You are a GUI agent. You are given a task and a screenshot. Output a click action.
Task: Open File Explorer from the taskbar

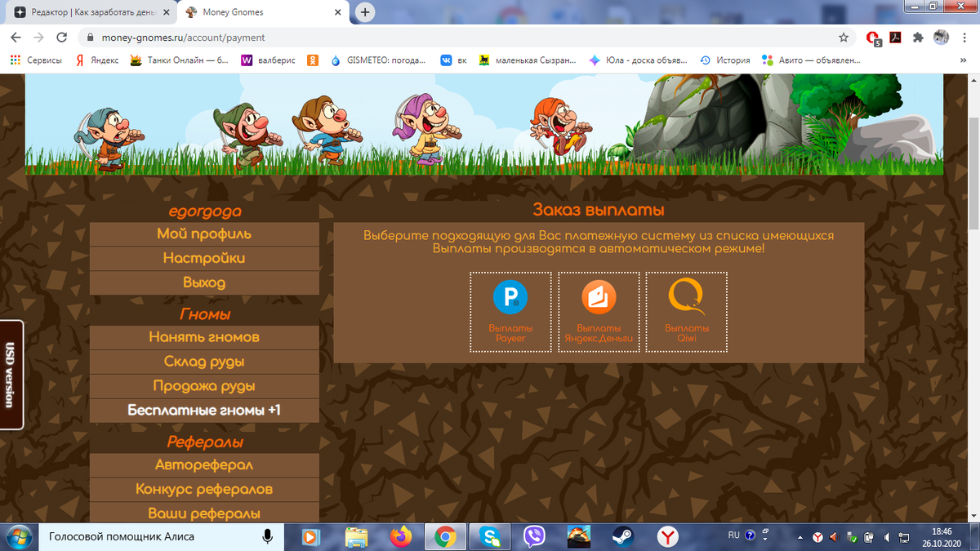pyautogui.click(x=356, y=537)
